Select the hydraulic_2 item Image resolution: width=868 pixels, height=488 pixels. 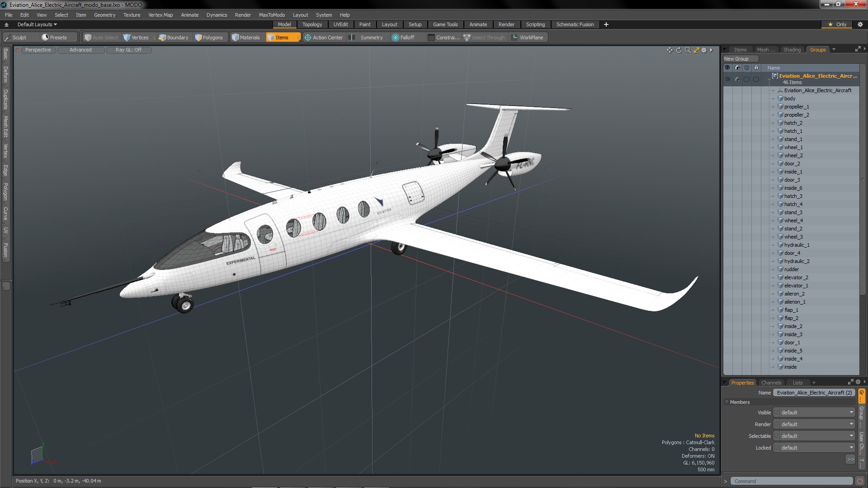(797, 261)
